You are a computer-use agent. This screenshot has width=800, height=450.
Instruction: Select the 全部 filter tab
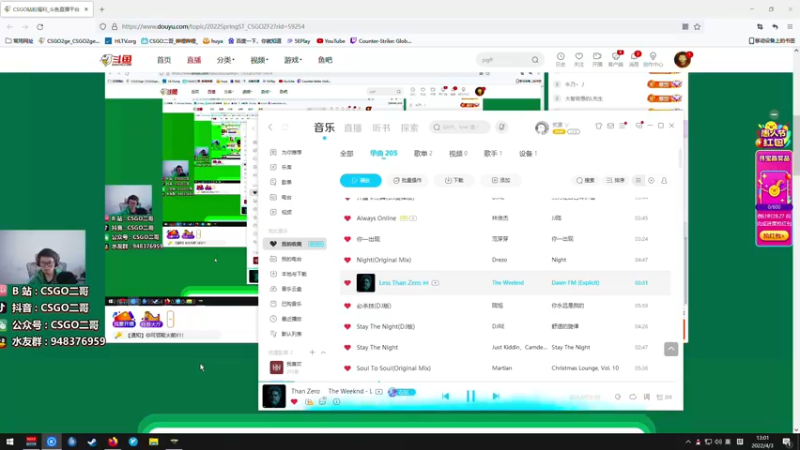(x=346, y=154)
